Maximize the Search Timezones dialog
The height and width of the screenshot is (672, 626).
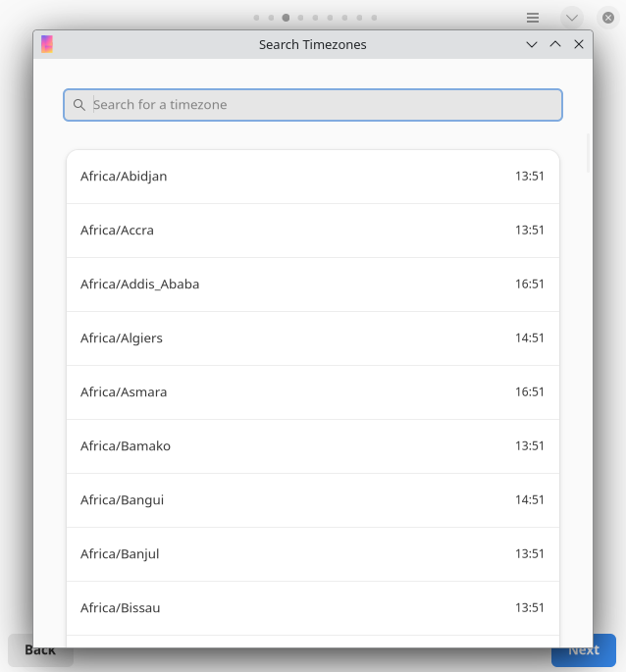coord(555,44)
